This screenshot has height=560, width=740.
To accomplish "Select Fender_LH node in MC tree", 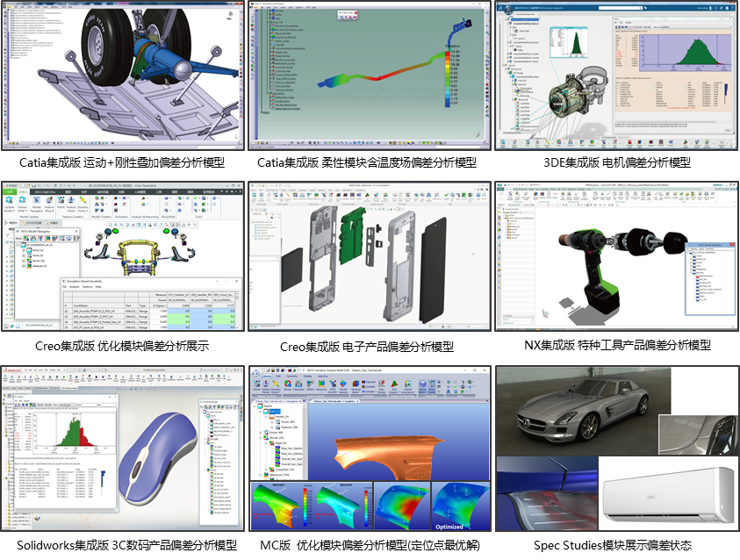I will 283,417.
